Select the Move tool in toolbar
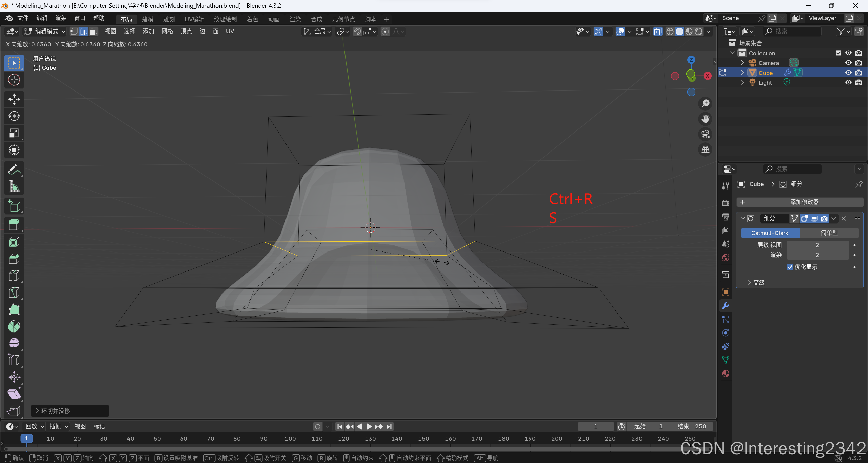868x463 pixels. [x=14, y=99]
